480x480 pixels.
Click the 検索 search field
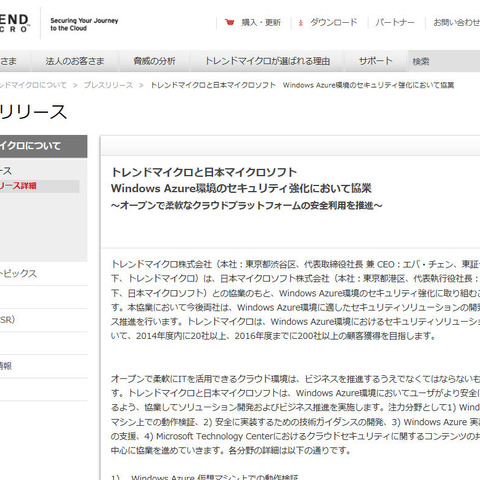(444, 61)
